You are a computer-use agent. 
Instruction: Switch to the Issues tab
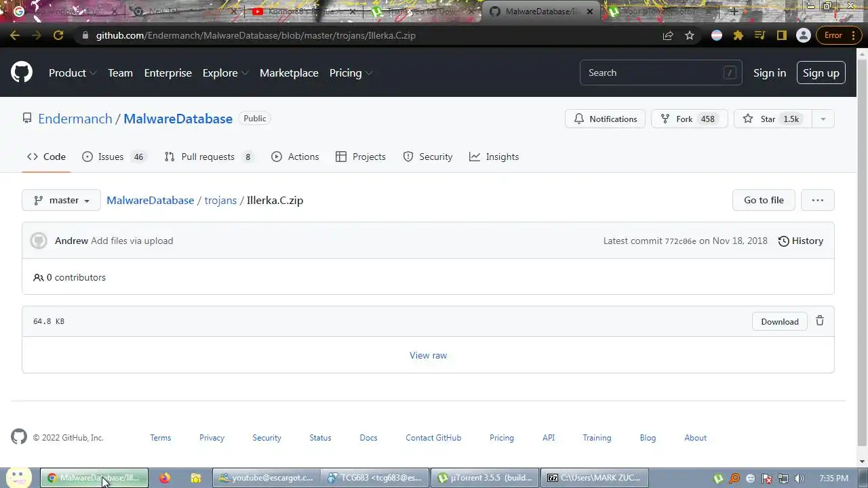point(113,157)
